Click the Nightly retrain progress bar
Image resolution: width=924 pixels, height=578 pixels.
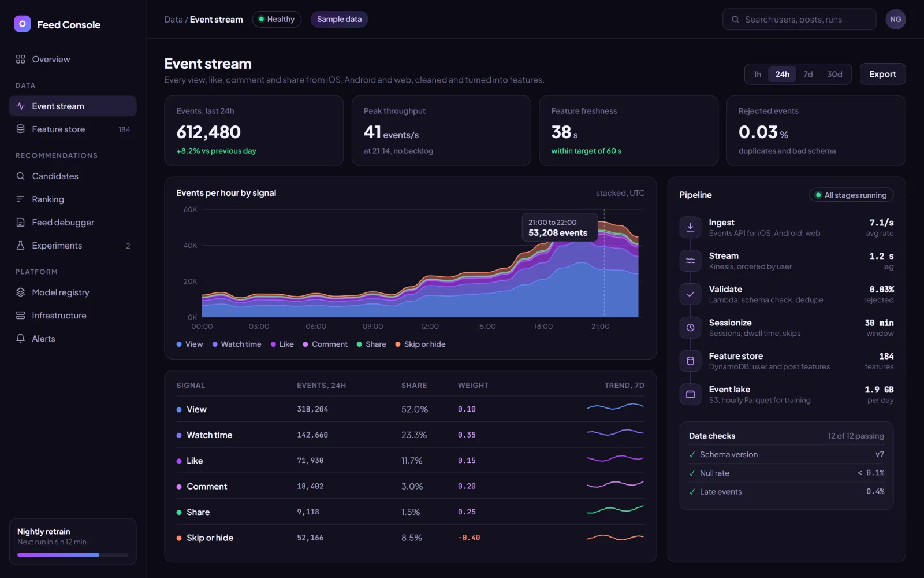pyautogui.click(x=73, y=555)
